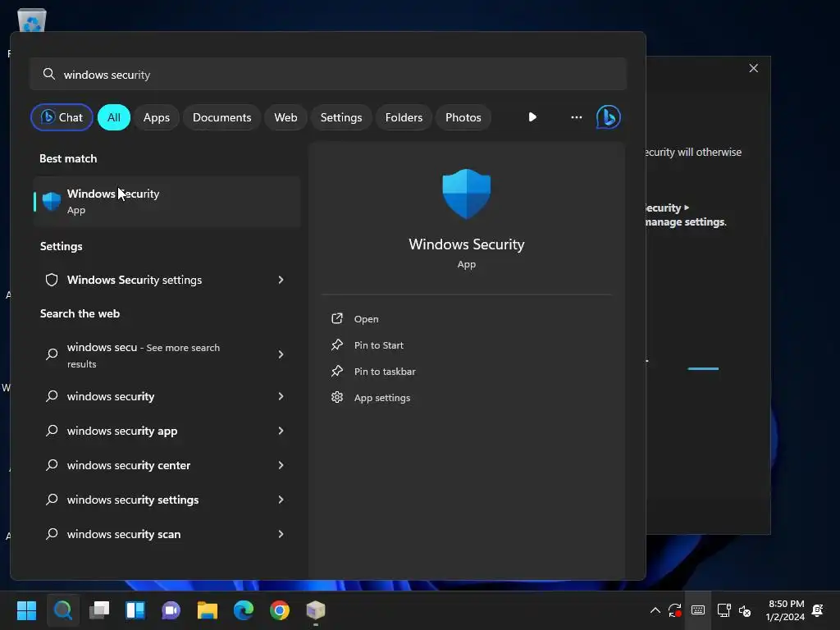Click the large Windows Security shield icon
Image resolution: width=840 pixels, height=630 pixels.
point(466,194)
